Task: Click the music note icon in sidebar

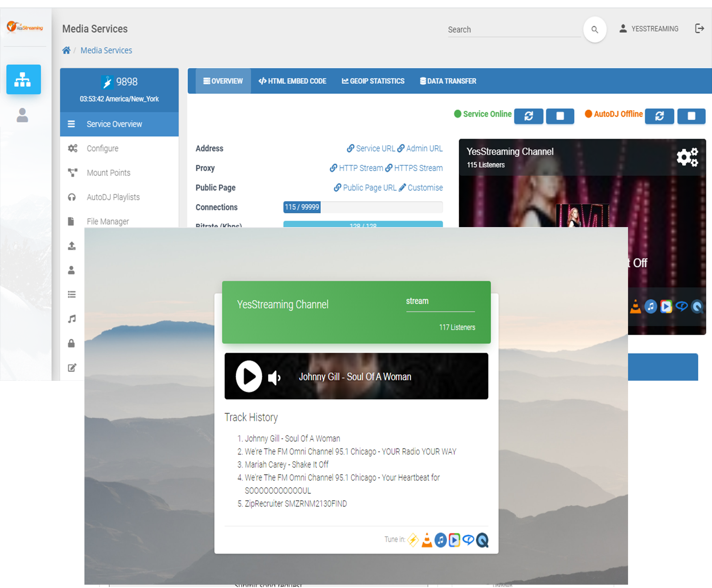Action: pyautogui.click(x=72, y=319)
